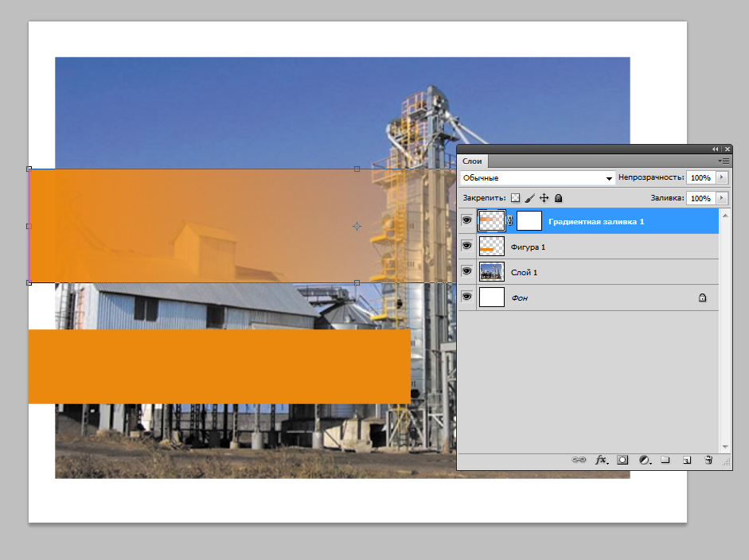Select layer named Фон
This screenshot has height=560, width=749.
520,298
